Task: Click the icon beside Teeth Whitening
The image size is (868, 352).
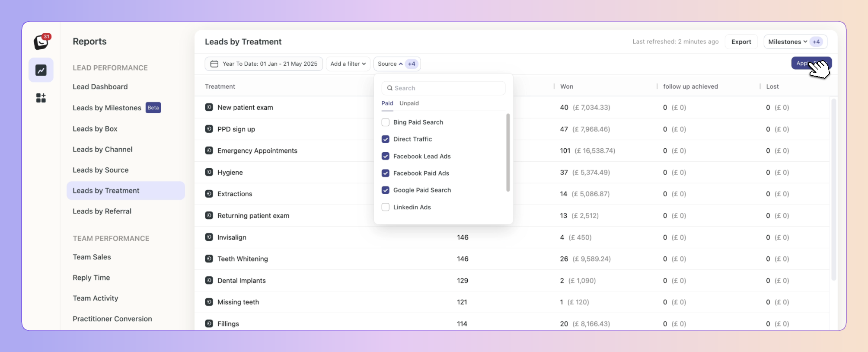Action: coord(209,259)
